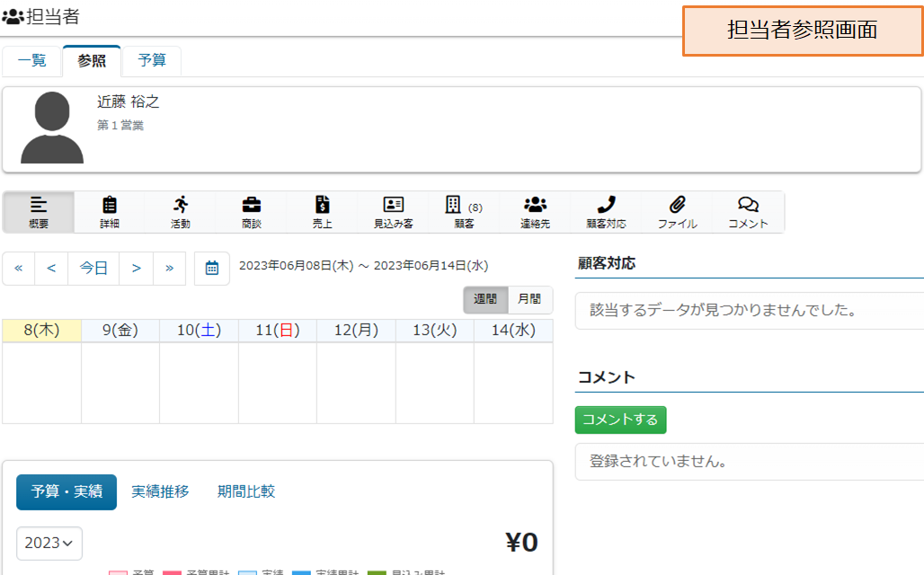
Task: Jump back with the « button
Action: click(x=18, y=269)
